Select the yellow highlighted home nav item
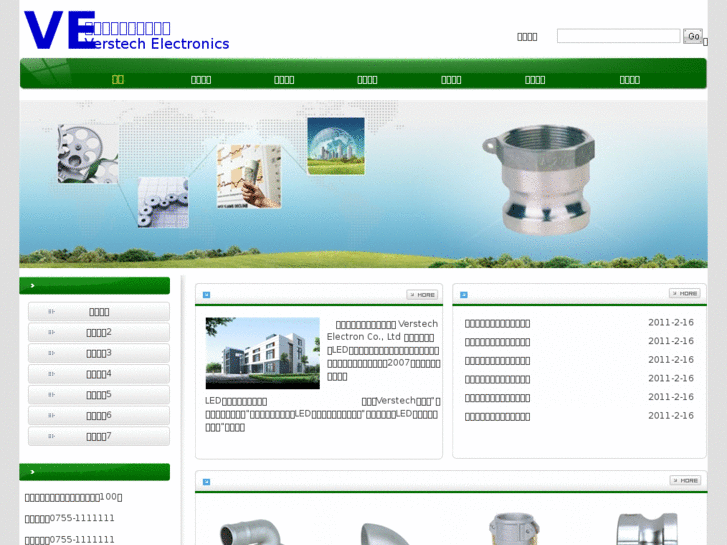 118,80
